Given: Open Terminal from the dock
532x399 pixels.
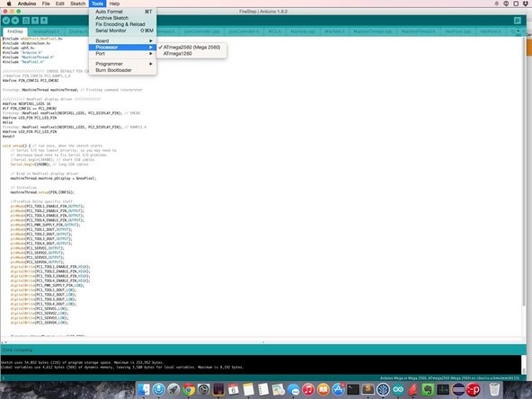Looking at the screenshot, I should (x=353, y=389).
